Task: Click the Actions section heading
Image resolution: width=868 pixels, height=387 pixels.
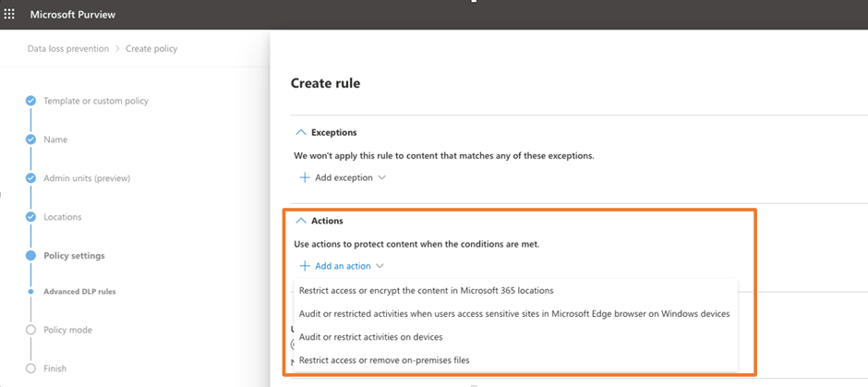Action: [327, 221]
